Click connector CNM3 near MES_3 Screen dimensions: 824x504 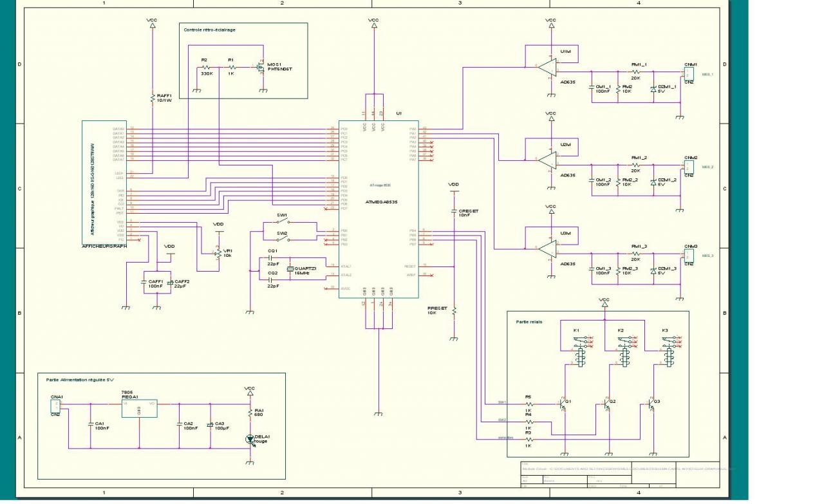[x=688, y=256]
